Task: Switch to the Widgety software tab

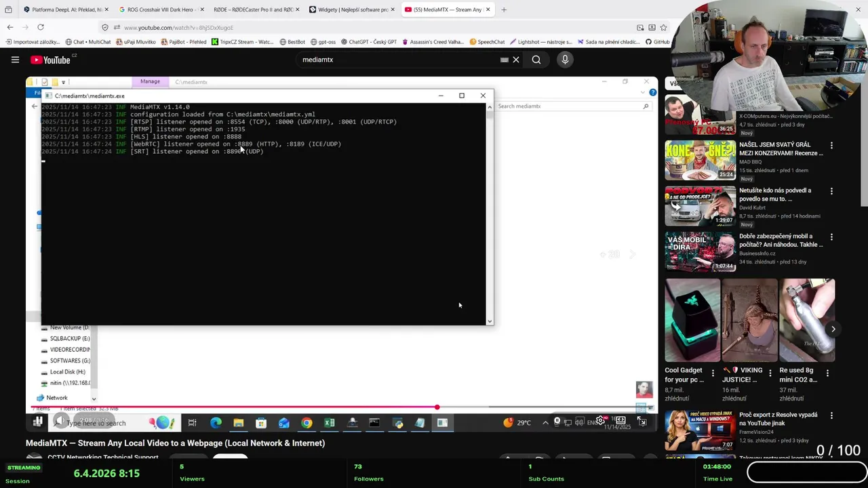Action: click(x=352, y=9)
